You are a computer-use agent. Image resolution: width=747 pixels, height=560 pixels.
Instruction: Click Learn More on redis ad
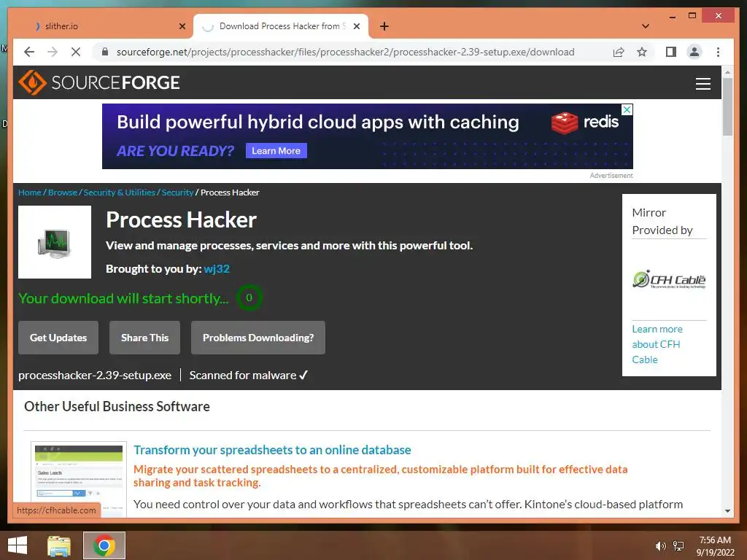click(x=276, y=151)
